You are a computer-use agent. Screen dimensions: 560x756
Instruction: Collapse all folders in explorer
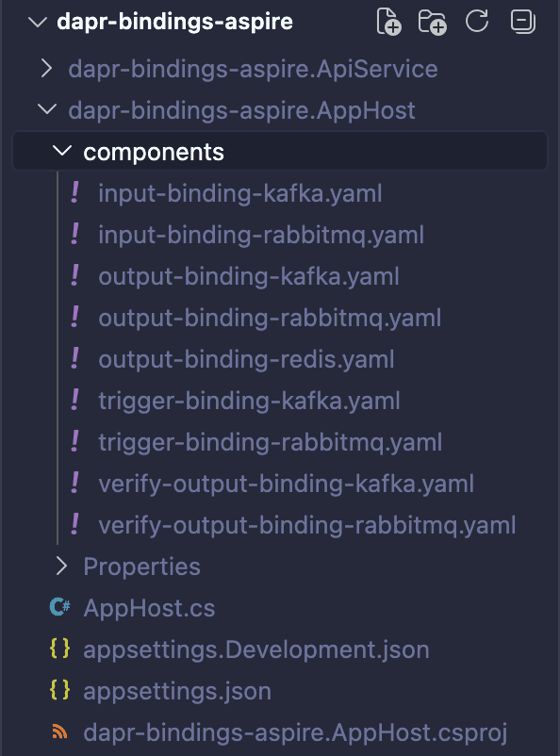tap(523, 22)
